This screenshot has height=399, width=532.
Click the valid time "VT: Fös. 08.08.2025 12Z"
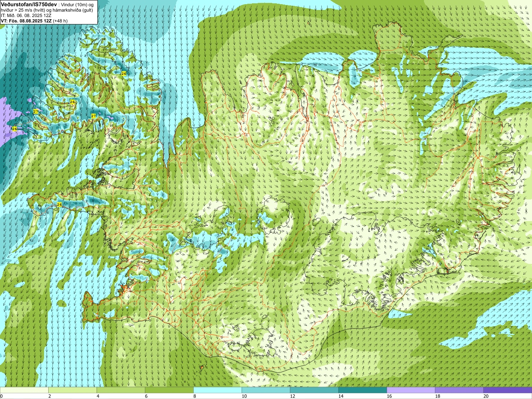click(26, 21)
